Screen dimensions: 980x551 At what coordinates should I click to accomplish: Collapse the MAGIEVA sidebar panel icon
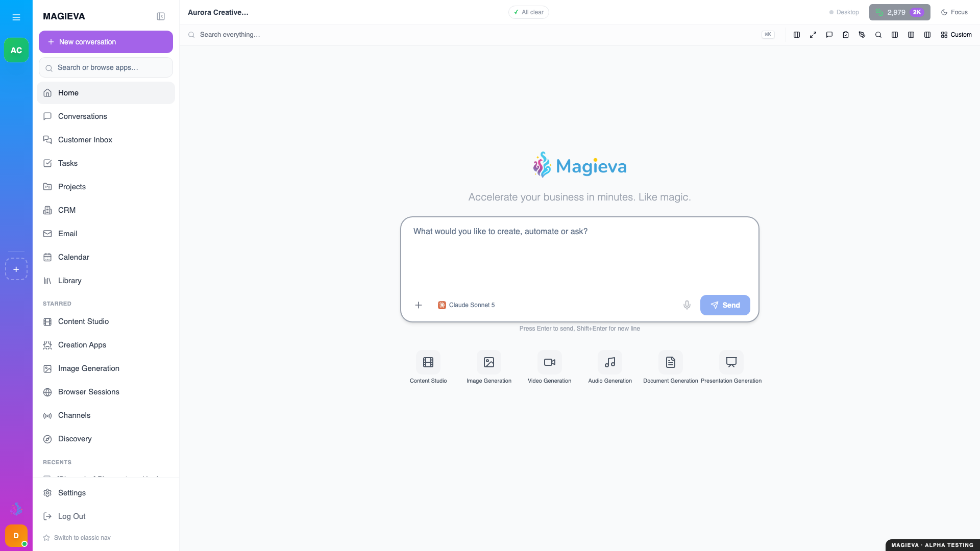click(161, 16)
